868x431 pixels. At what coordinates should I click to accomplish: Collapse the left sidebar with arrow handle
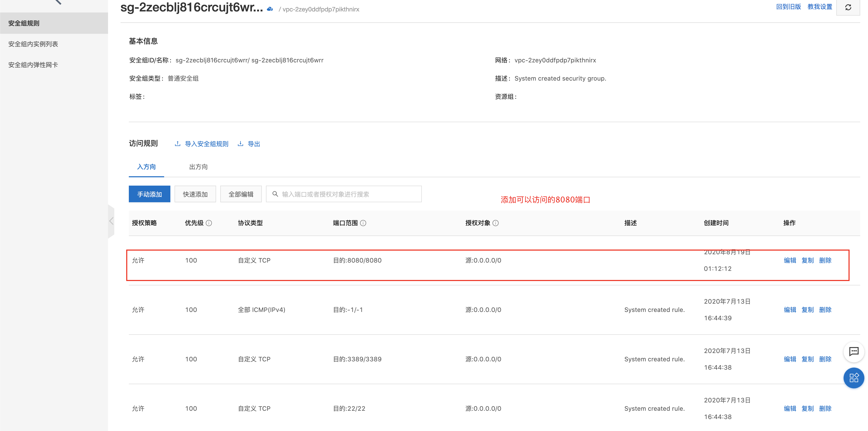[111, 221]
